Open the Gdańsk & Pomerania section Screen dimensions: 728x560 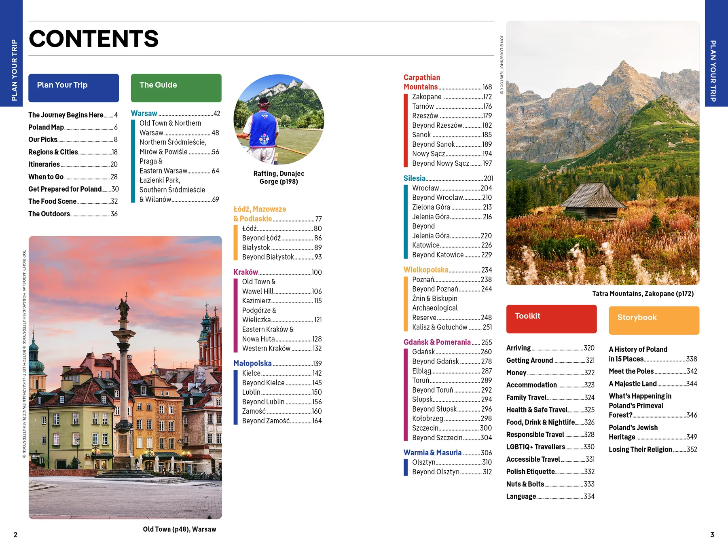tap(437, 342)
